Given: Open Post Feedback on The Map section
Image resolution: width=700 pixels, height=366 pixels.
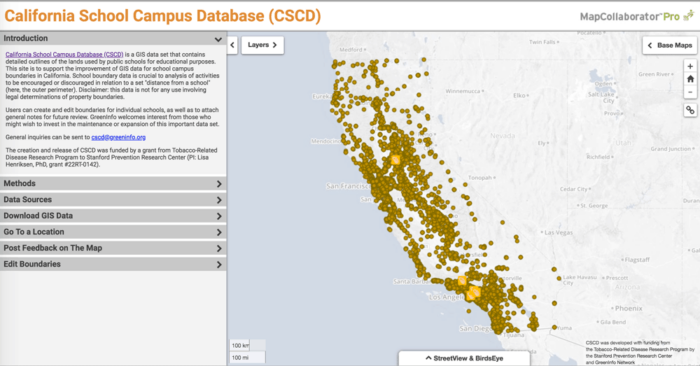Looking at the screenshot, I should coord(113,248).
